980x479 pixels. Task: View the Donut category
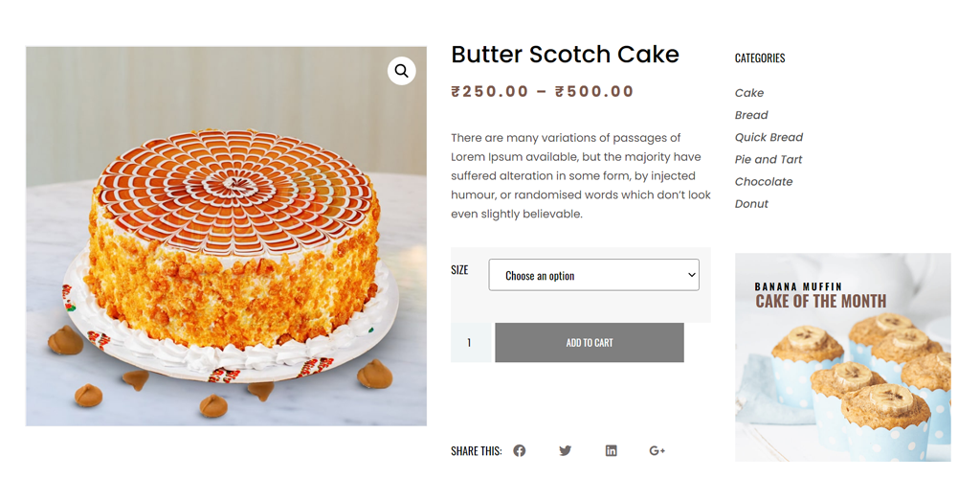(751, 203)
